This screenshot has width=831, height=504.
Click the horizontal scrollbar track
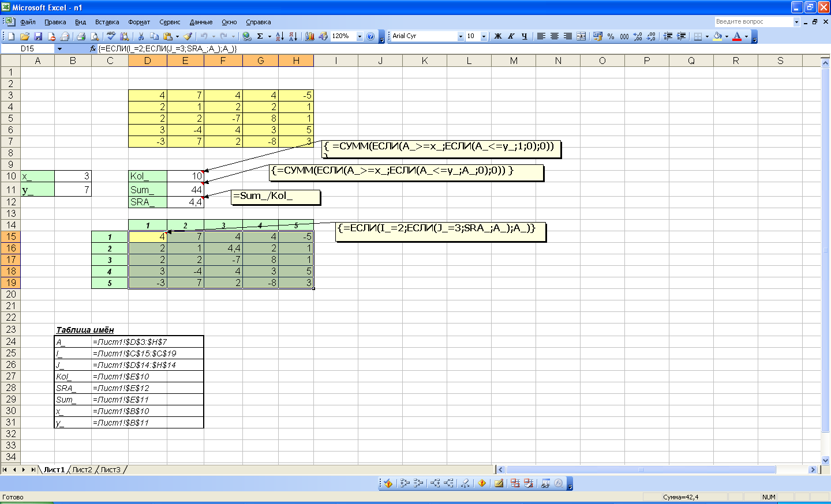(x=641, y=470)
